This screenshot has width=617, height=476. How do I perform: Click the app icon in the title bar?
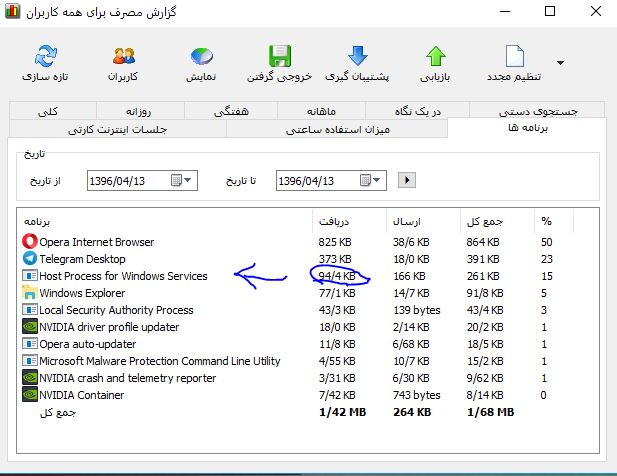tap(12, 11)
